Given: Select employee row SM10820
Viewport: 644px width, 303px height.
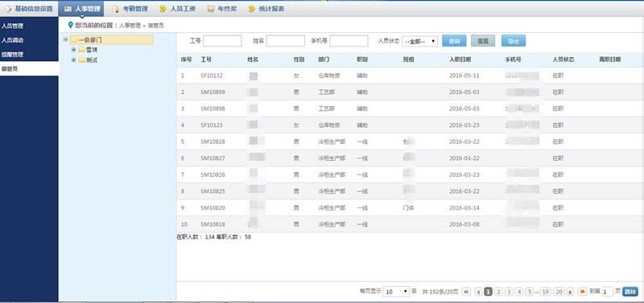Looking at the screenshot, I should point(410,208).
